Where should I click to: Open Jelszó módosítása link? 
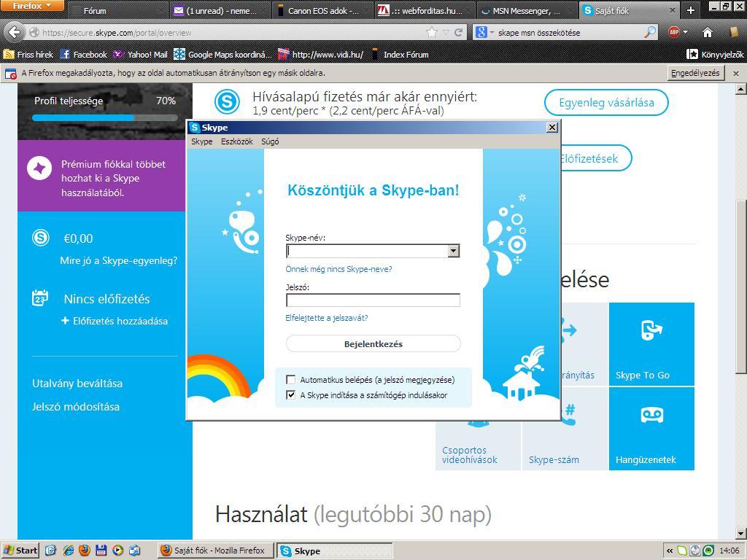76,407
